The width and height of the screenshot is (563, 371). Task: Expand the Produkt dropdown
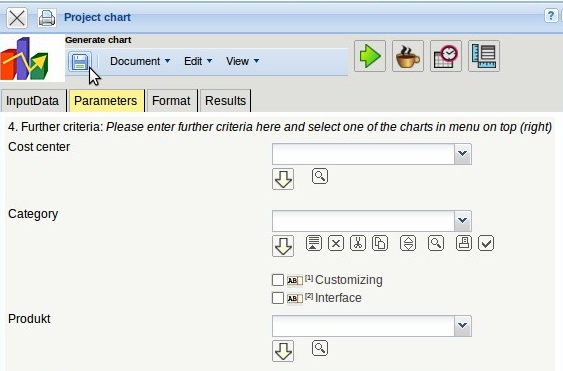point(462,325)
